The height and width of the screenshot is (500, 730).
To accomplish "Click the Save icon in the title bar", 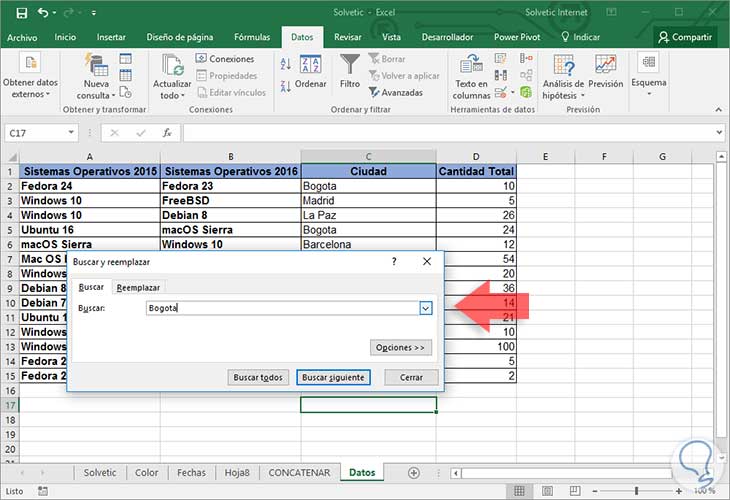I will [x=21, y=13].
